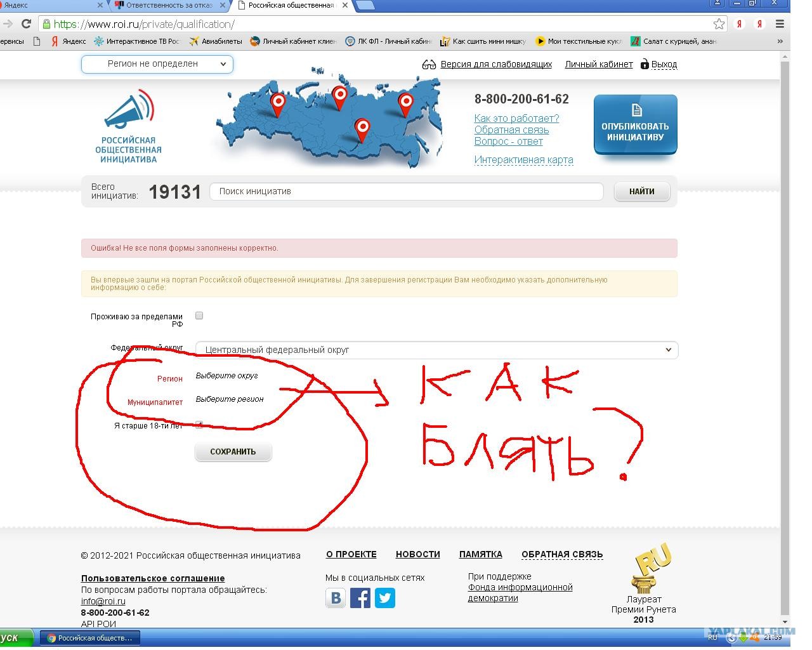Click the Российская общественная инициатива megaphone logo

coord(128,126)
